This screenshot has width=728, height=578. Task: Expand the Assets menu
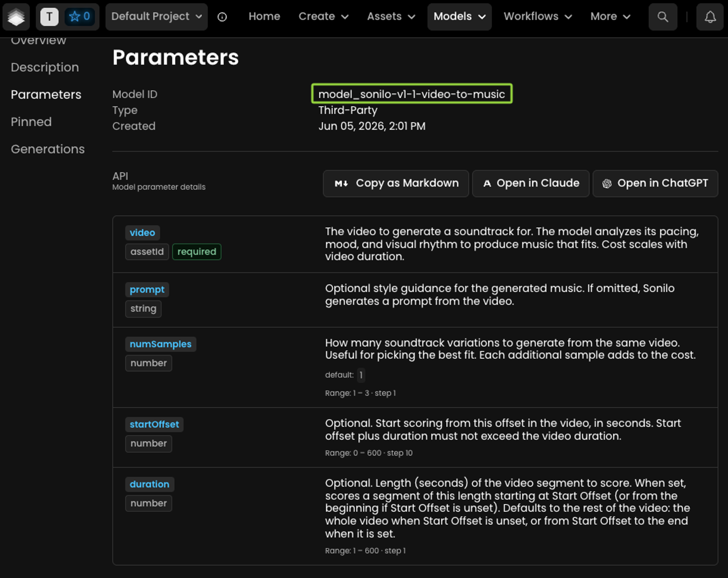click(391, 17)
